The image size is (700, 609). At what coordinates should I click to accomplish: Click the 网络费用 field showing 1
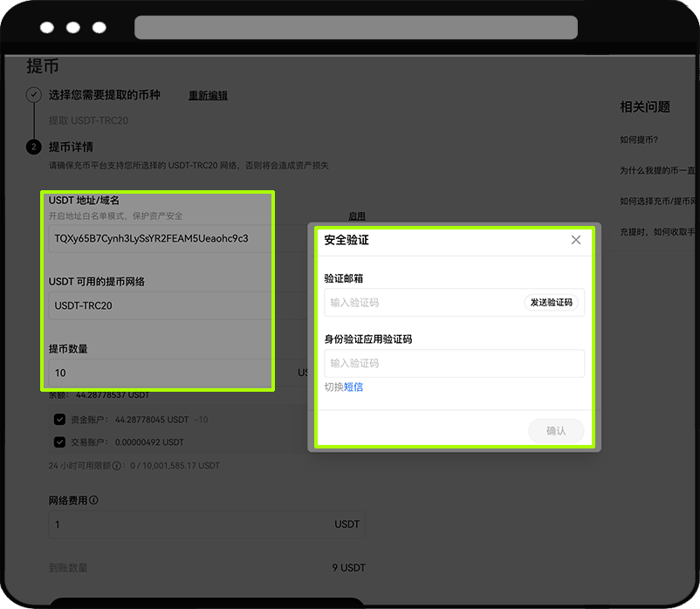point(207,524)
